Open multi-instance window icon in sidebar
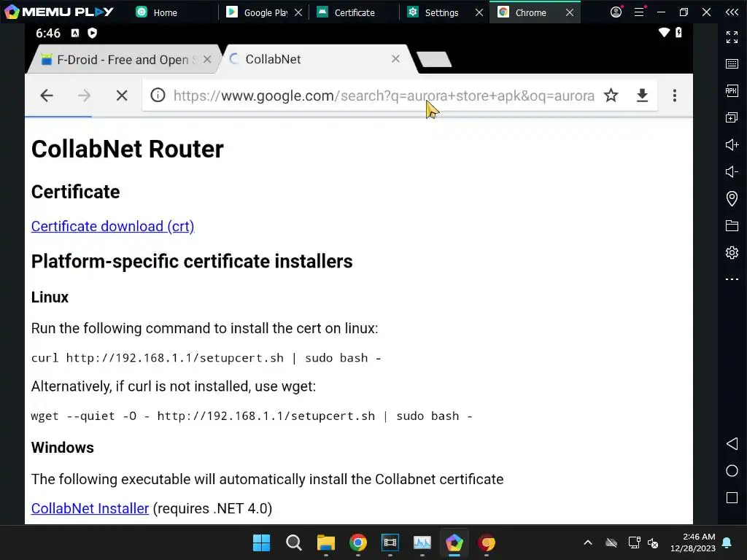This screenshot has height=560, width=747. coord(732,117)
